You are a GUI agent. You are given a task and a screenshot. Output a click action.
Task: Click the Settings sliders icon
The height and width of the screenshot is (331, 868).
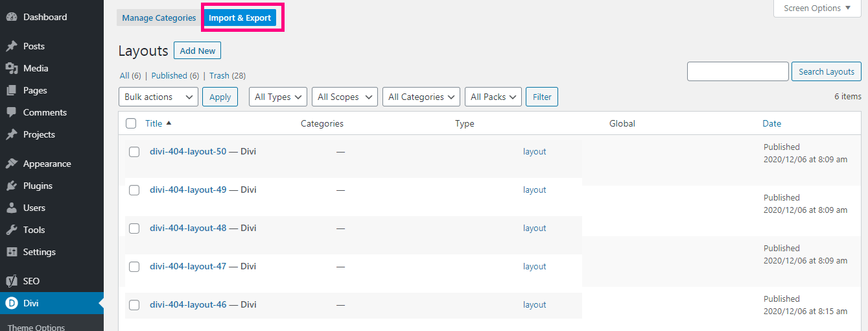tap(11, 252)
